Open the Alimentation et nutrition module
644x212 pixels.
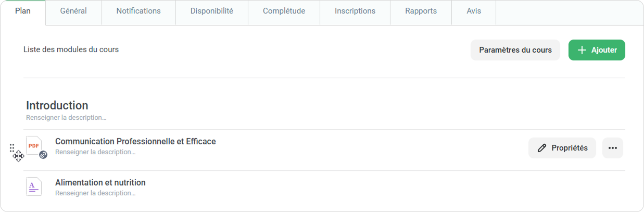[x=100, y=182]
